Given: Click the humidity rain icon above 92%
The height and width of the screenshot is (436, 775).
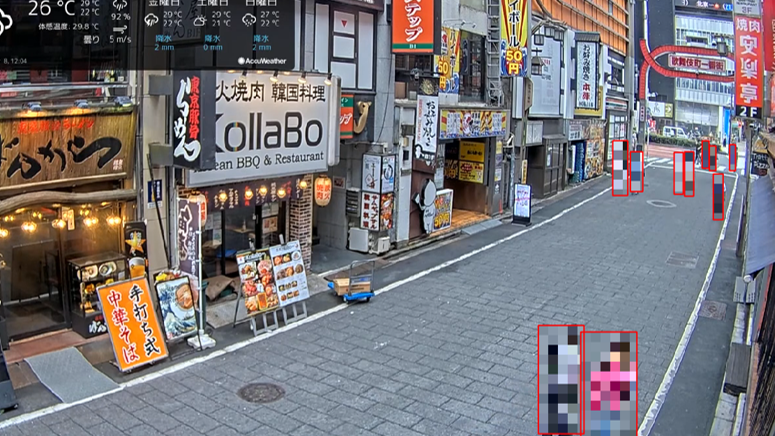Looking at the screenshot, I should pos(120,4).
